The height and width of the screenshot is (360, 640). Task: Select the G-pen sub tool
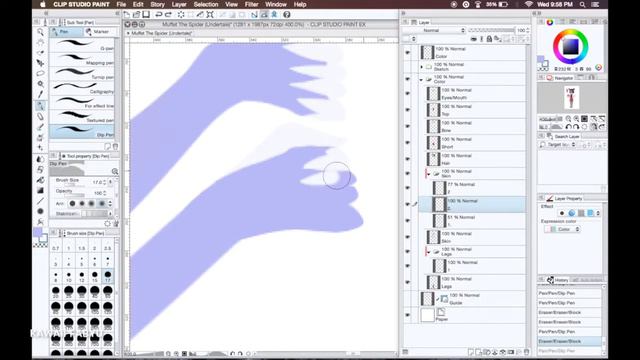[82, 45]
